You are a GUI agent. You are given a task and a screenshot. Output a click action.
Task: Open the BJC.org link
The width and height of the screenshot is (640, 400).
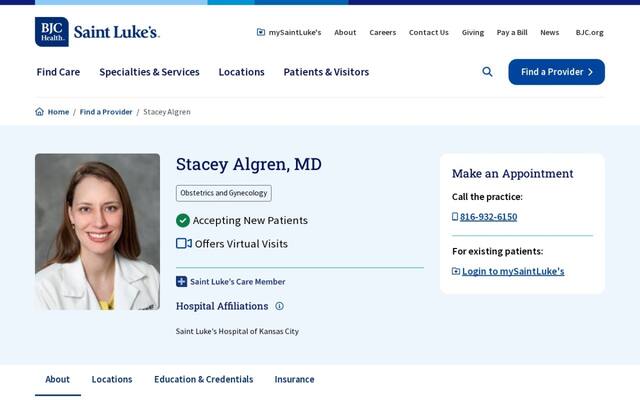589,32
